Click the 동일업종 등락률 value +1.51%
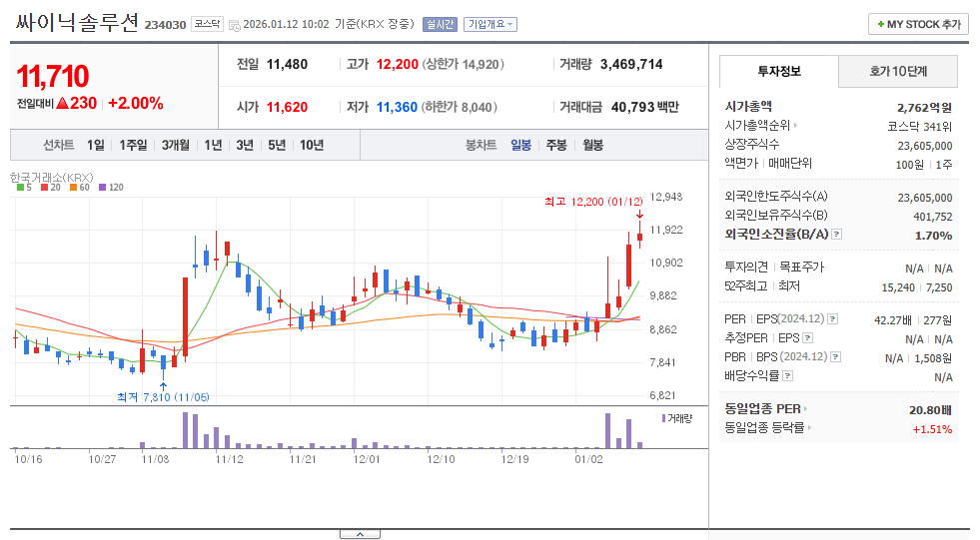 pyautogui.click(x=932, y=429)
